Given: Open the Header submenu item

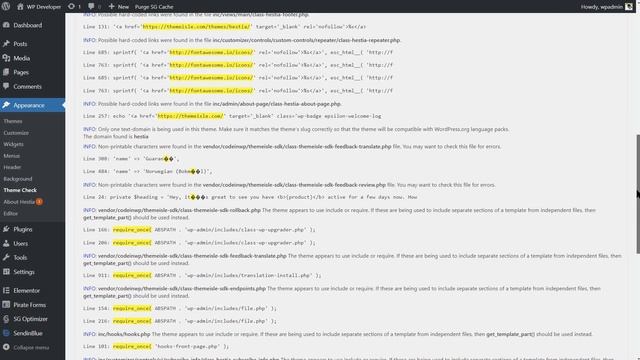Looking at the screenshot, I should coord(12,167).
